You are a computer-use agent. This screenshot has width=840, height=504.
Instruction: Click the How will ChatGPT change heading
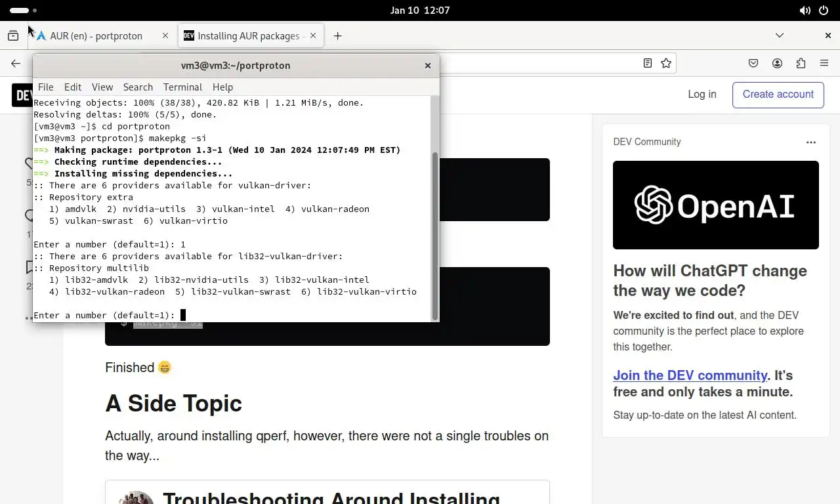710,281
